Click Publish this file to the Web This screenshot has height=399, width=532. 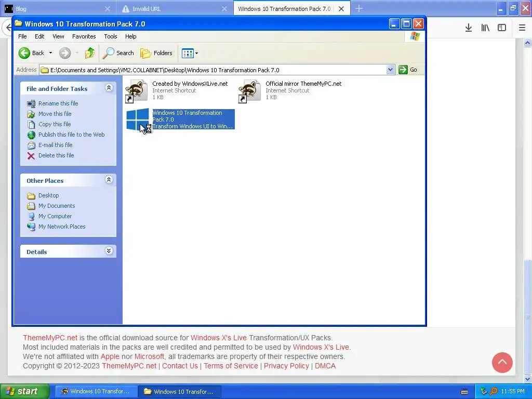click(71, 135)
